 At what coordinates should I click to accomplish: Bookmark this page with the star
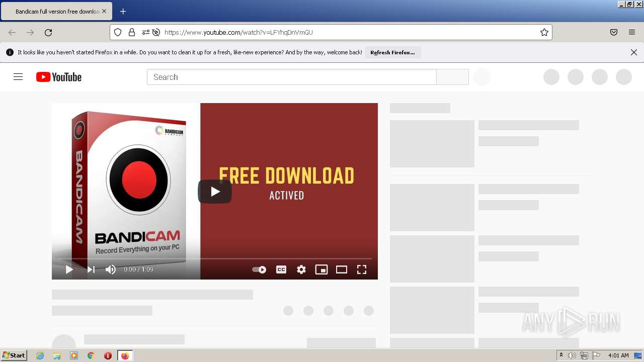pos(544,32)
